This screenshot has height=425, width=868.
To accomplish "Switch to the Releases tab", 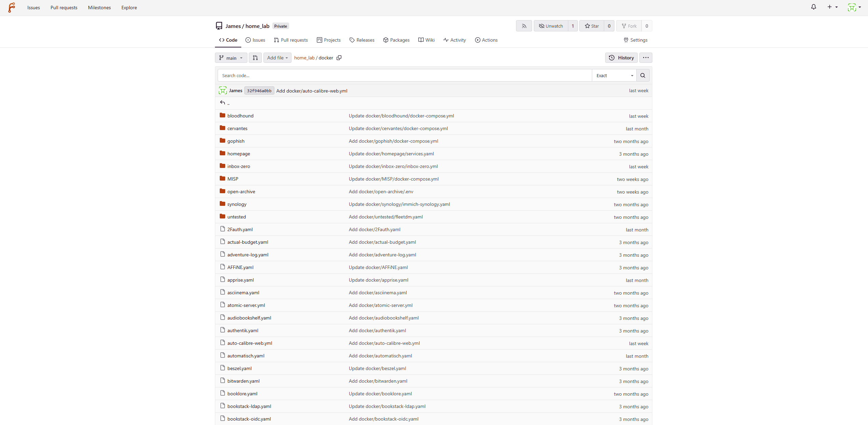I will pos(362,40).
